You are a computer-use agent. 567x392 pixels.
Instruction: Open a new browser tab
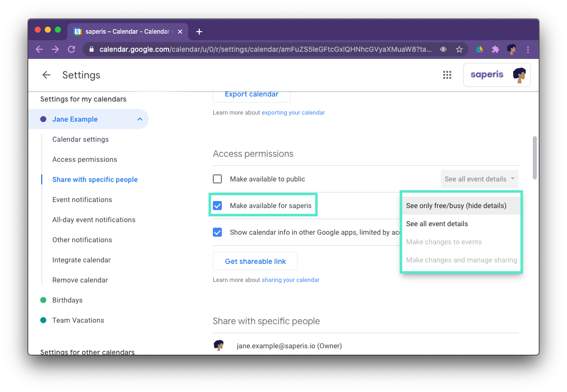199,32
